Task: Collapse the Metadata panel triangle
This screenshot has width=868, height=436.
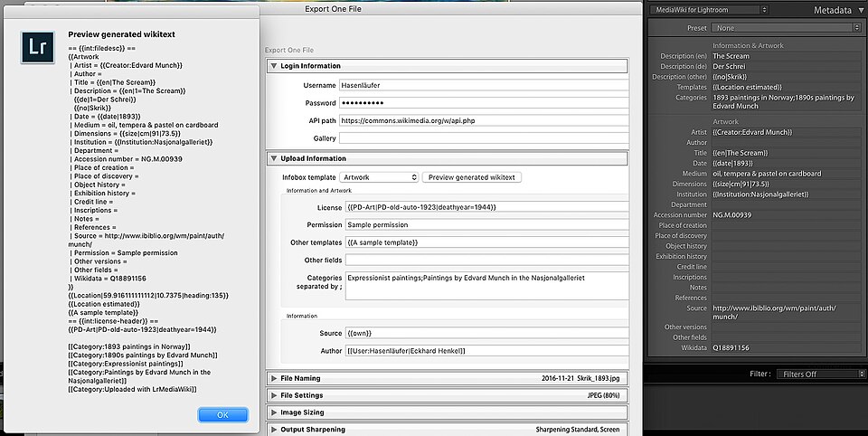Action: pos(861,10)
